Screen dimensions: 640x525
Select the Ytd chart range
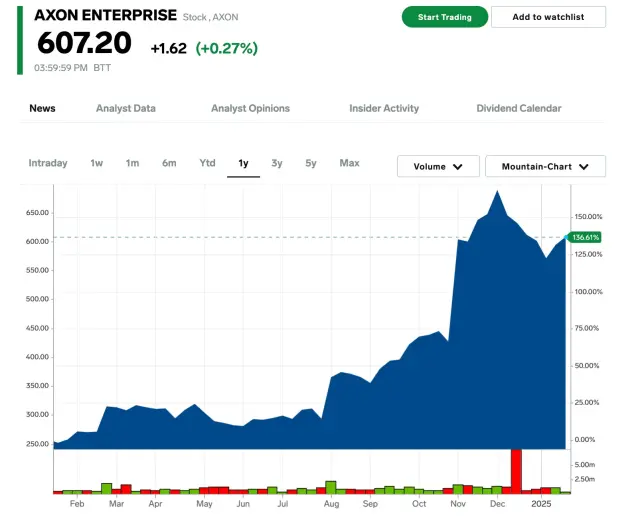[207, 163]
